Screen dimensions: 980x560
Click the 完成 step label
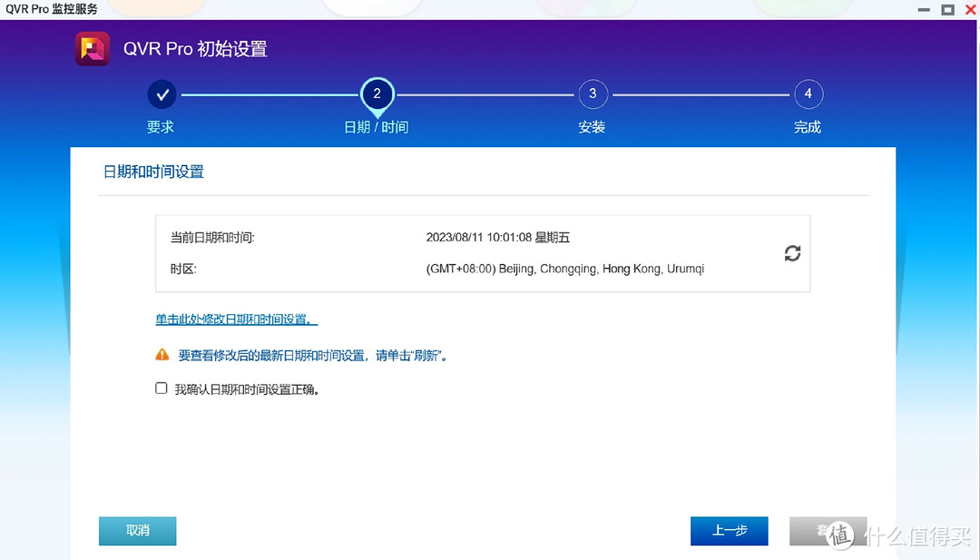(x=808, y=127)
